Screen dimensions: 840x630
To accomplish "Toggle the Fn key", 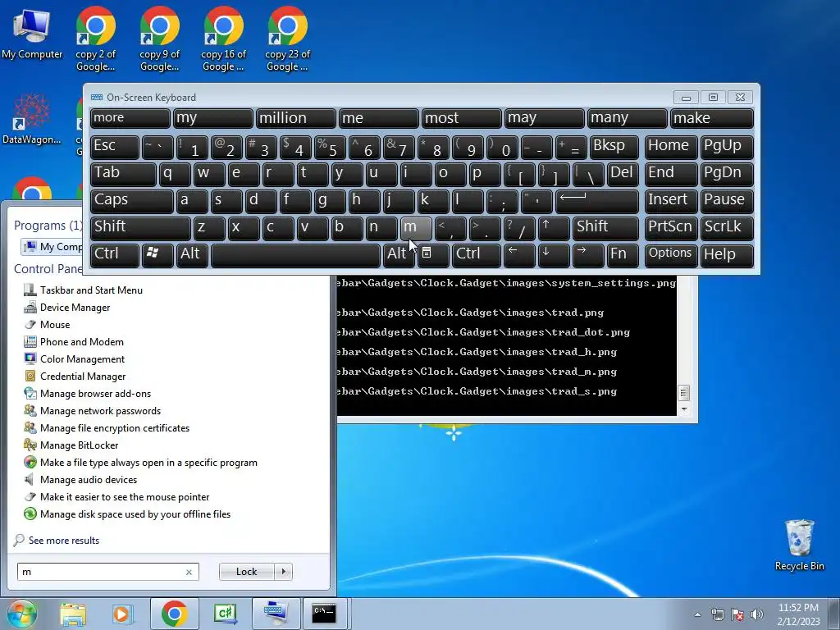I will click(x=623, y=255).
